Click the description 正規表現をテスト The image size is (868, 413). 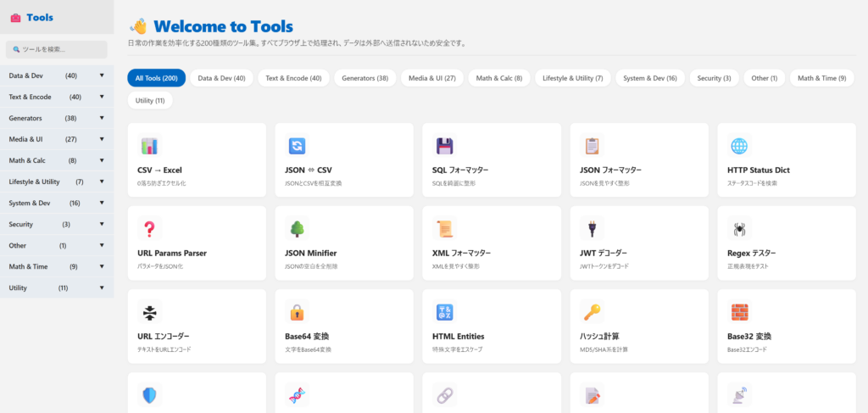click(748, 266)
